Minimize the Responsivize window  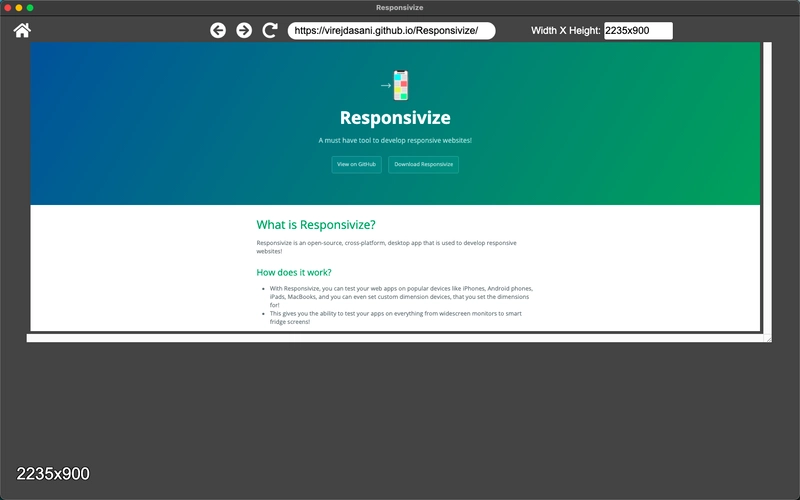coord(19,8)
